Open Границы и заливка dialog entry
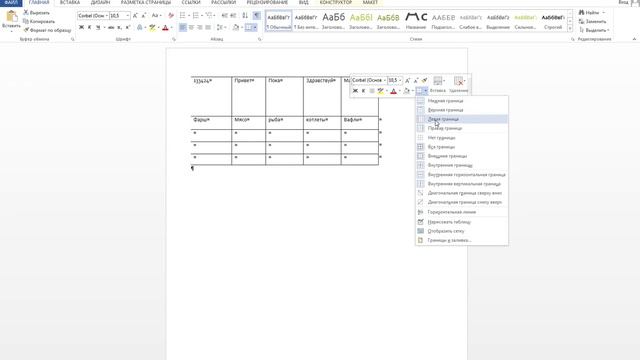This screenshot has width=640, height=360. click(462, 240)
